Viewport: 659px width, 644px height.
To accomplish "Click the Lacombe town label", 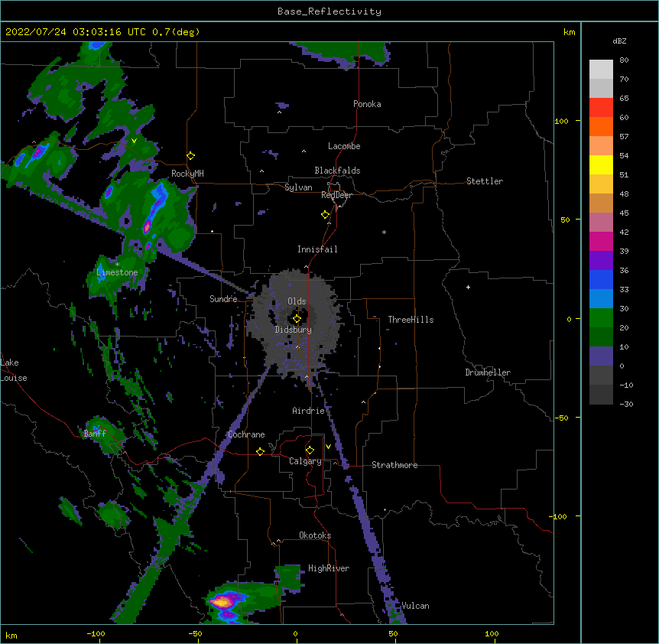I will tap(344, 146).
